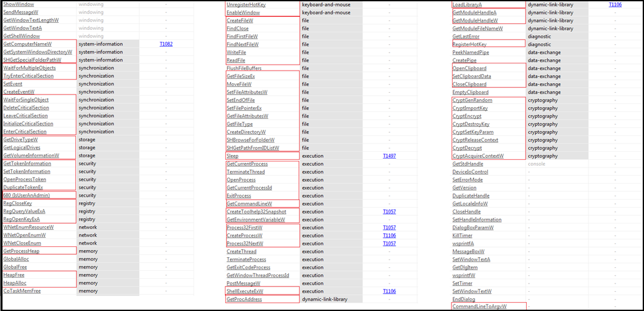Click the GetModuleFileNameW entry
This screenshot has height=311, width=644.
(478, 28)
